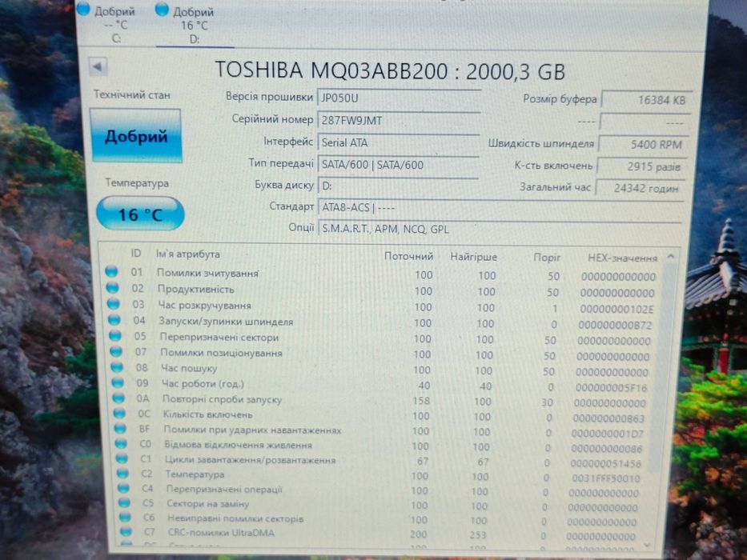Viewport: 747px width, 560px height.
Task: Click the SATA/600 transfer mode field
Action: click(398, 165)
